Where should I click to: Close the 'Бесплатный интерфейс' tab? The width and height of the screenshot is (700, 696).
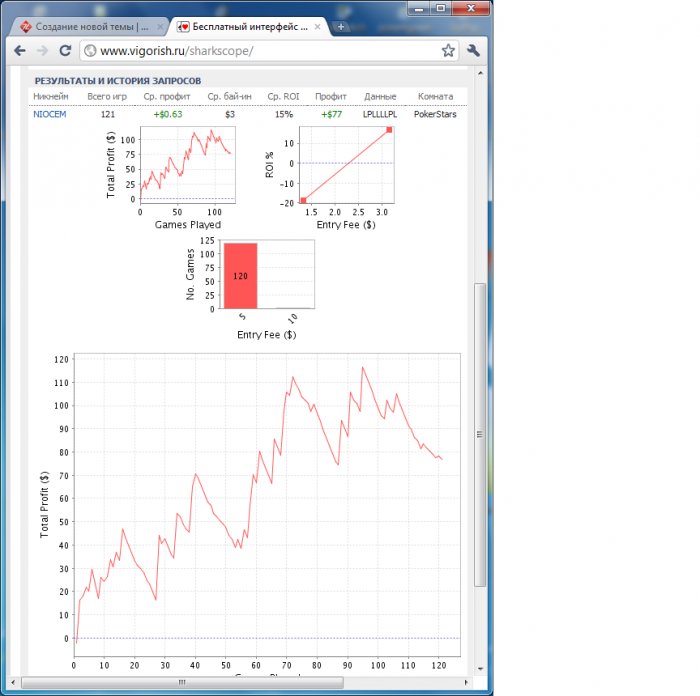point(317,27)
